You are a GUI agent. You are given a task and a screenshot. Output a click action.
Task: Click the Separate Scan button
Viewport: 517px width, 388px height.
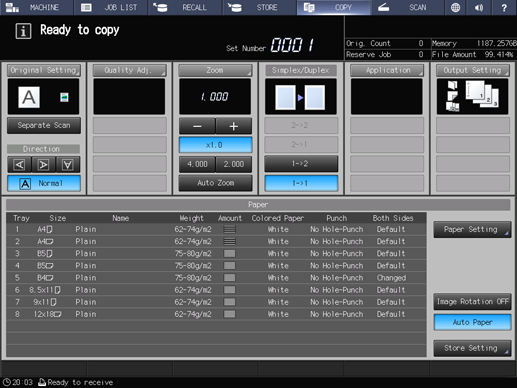pos(44,125)
